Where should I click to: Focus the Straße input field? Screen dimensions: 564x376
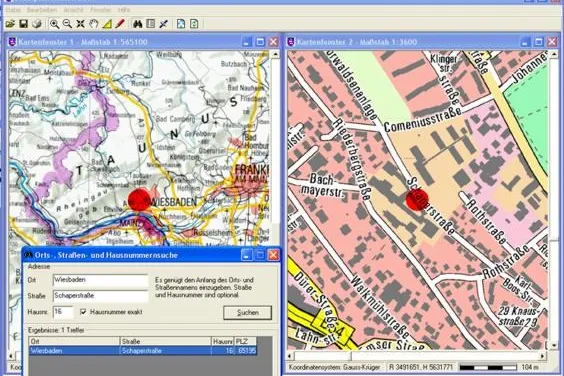click(100, 296)
